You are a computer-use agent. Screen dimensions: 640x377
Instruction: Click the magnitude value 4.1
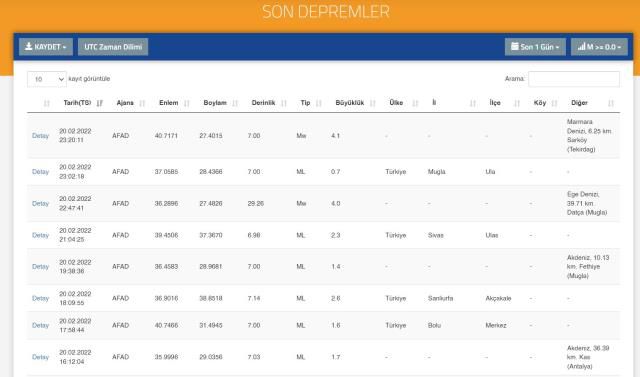tap(336, 136)
